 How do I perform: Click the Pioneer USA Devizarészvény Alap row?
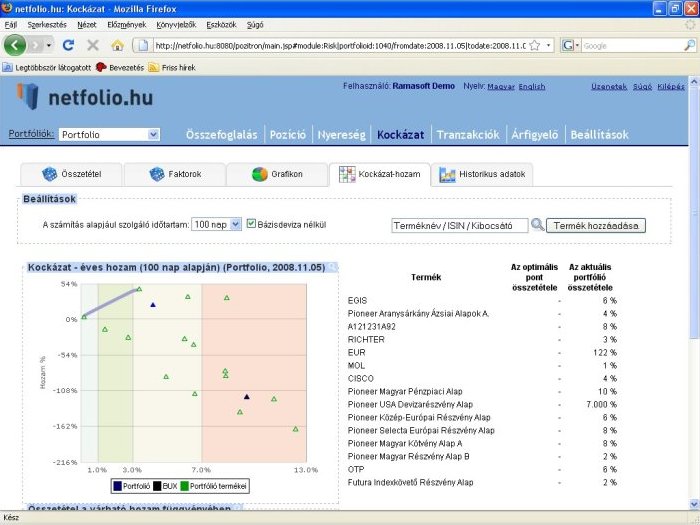[482, 404]
